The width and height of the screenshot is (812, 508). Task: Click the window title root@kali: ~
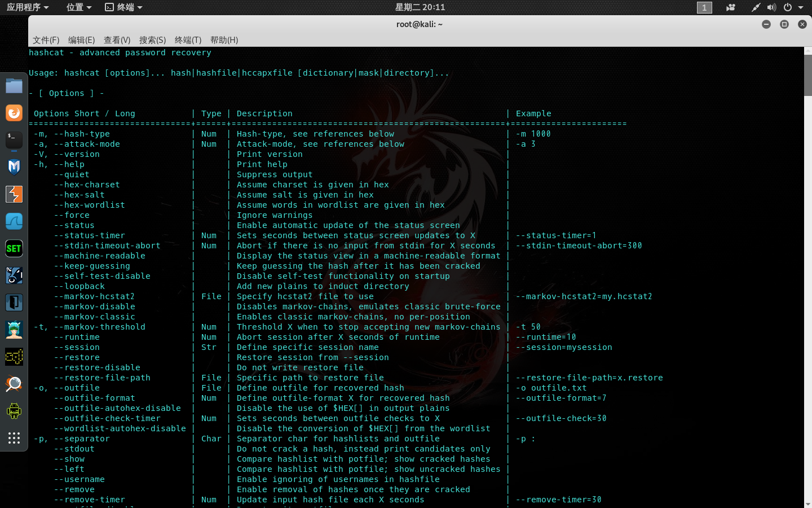pos(420,24)
